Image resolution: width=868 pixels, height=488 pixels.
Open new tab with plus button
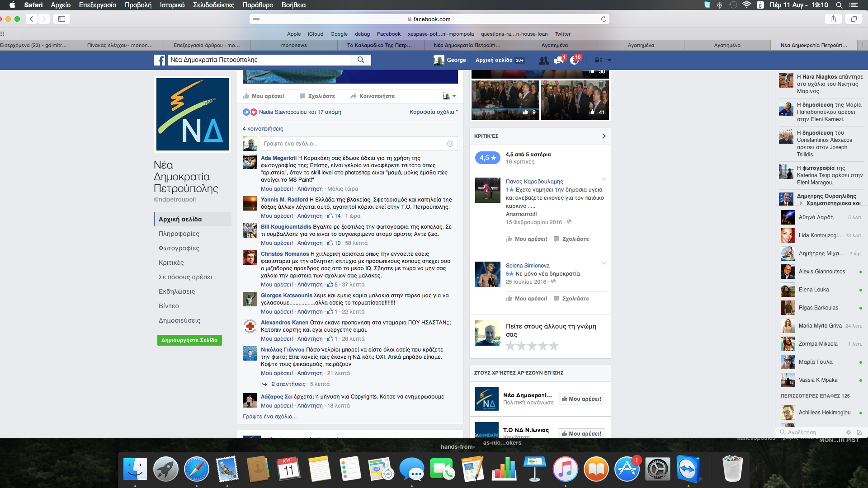[863, 45]
